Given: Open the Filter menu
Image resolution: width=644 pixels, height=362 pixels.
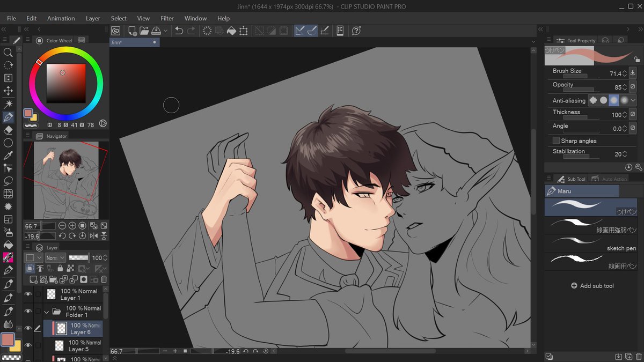Looking at the screenshot, I should (167, 18).
